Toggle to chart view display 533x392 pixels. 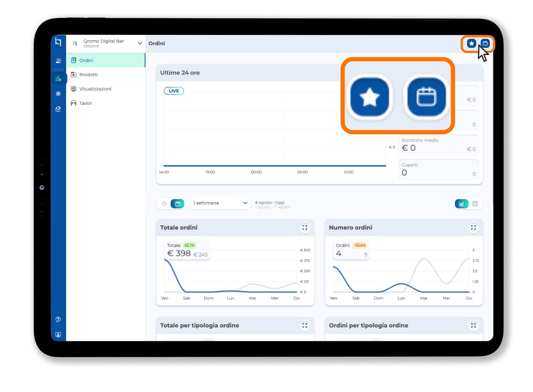461,204
